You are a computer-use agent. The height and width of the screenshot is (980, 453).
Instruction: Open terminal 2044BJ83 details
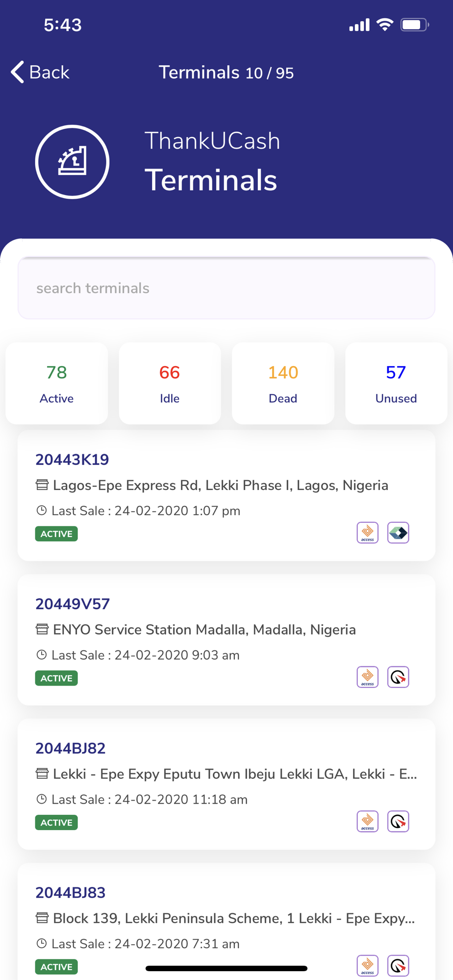point(226,922)
